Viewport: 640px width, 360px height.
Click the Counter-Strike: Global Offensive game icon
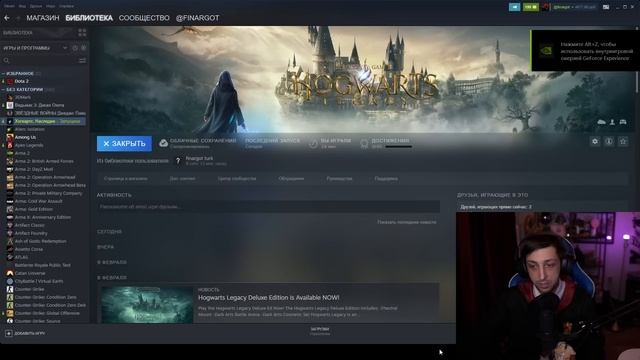tap(10, 313)
